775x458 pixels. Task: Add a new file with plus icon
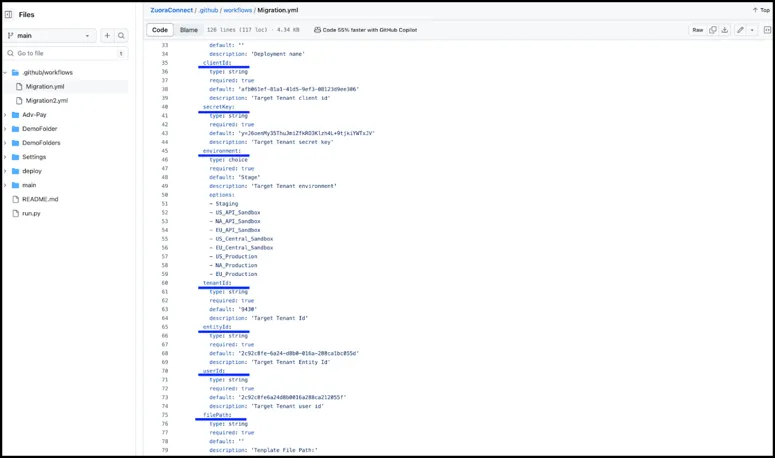click(107, 36)
